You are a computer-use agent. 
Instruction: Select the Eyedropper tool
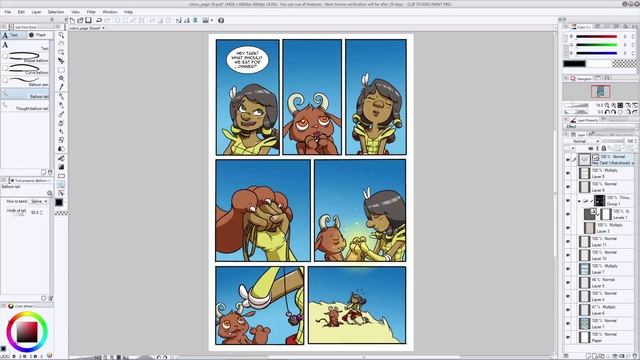pos(61,87)
